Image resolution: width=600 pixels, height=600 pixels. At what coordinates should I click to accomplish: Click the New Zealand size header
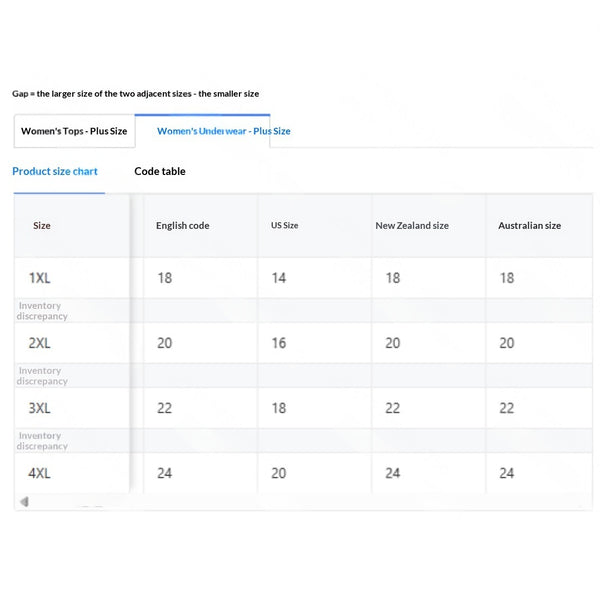click(412, 226)
